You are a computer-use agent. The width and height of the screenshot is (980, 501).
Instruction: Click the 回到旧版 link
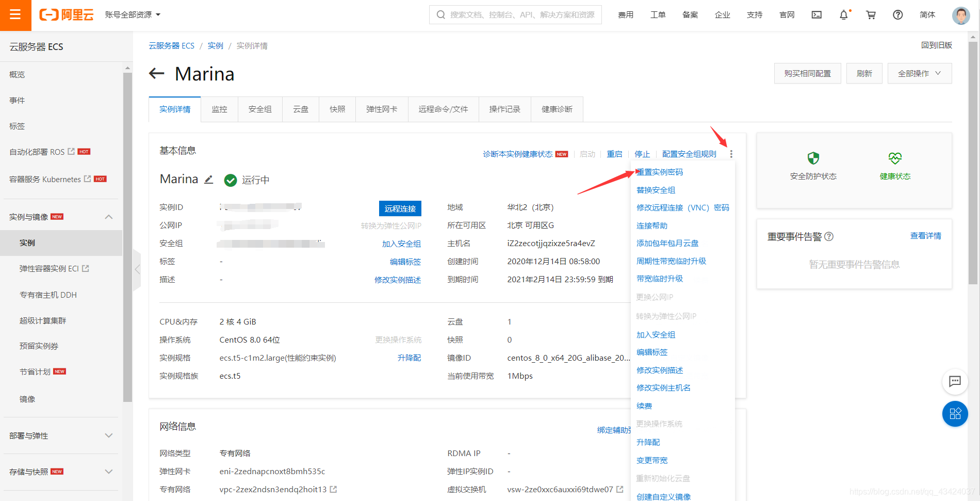937,45
